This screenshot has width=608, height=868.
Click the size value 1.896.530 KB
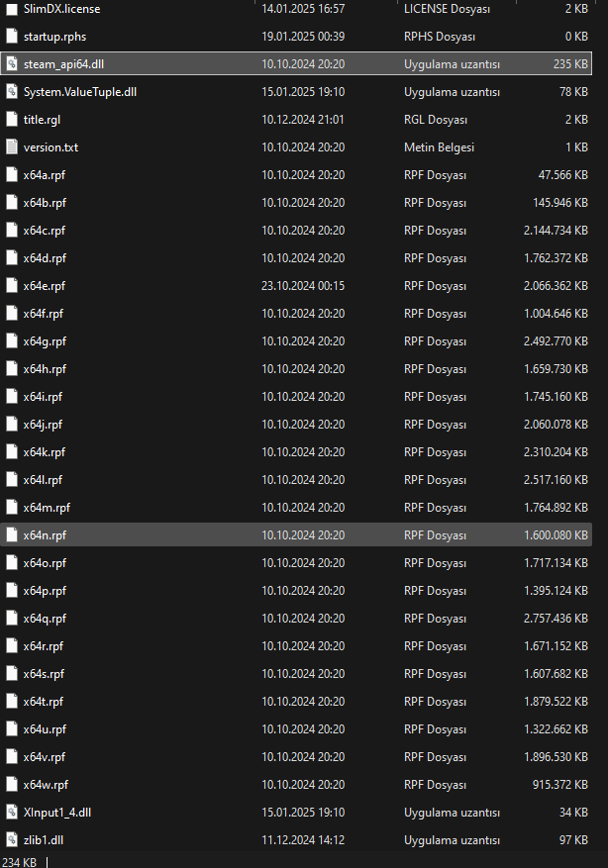[x=556, y=757]
